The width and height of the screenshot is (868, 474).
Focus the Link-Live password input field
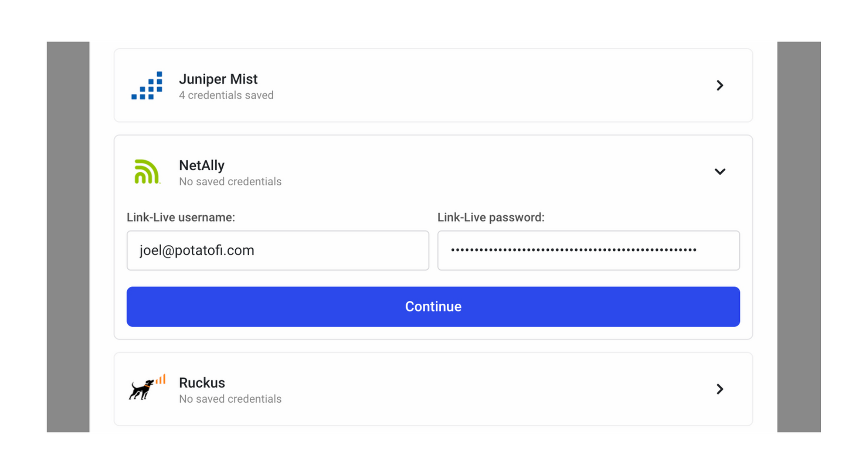click(588, 251)
